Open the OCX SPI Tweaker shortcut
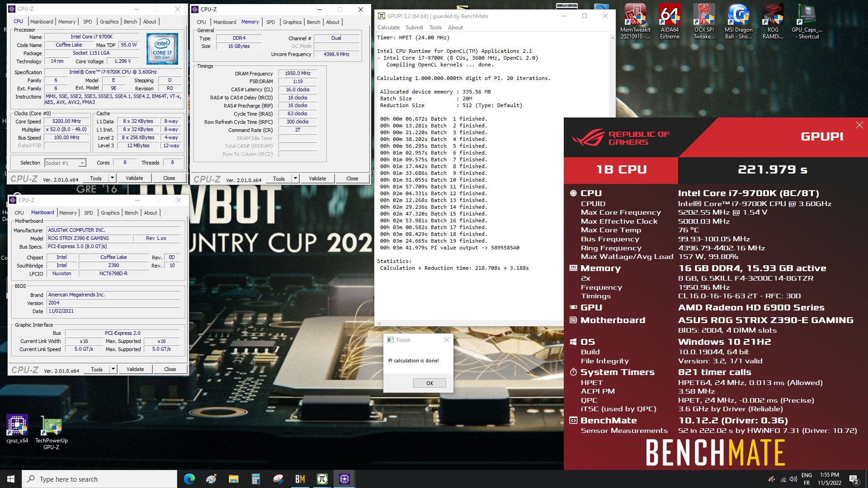This screenshot has height=488, width=868. coord(704,21)
